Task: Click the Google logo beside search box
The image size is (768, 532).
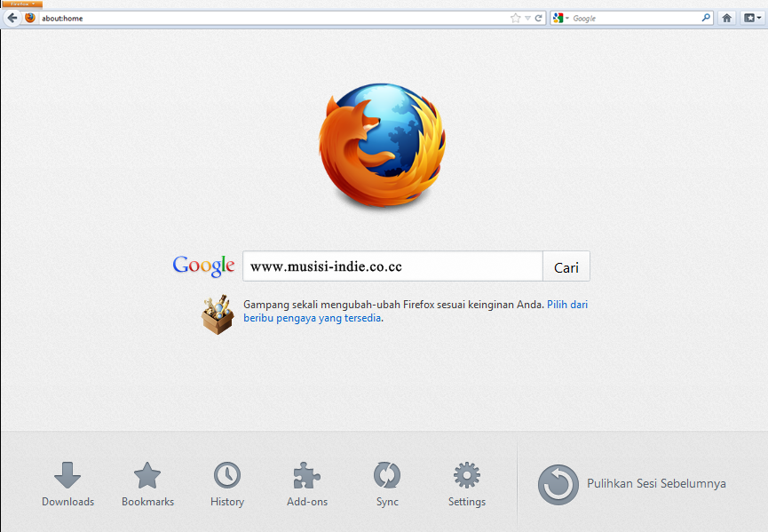Action: click(203, 266)
